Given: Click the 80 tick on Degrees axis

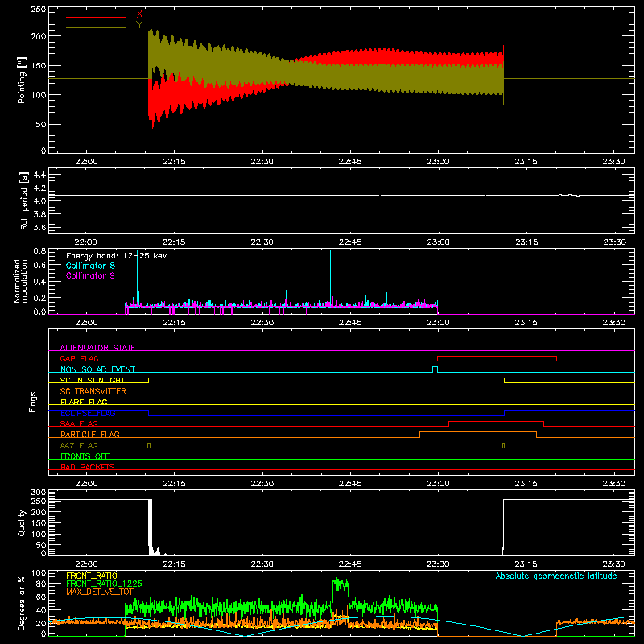Looking at the screenshot, I should coord(42,584).
